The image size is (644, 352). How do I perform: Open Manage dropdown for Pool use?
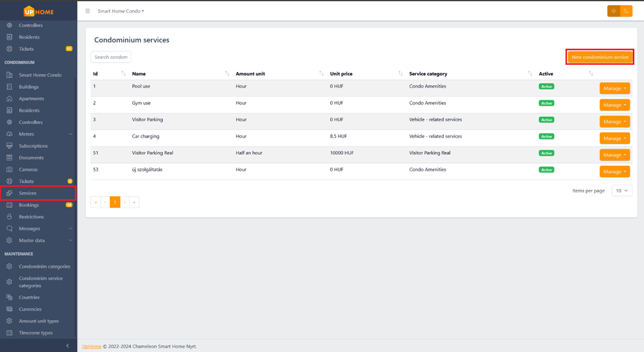[x=614, y=88]
